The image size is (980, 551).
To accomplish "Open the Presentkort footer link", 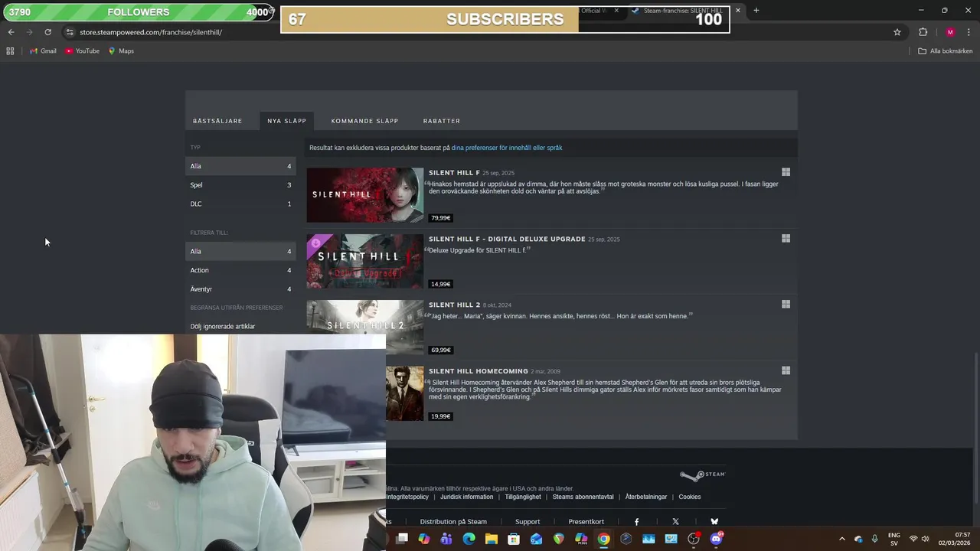I will coord(586,522).
